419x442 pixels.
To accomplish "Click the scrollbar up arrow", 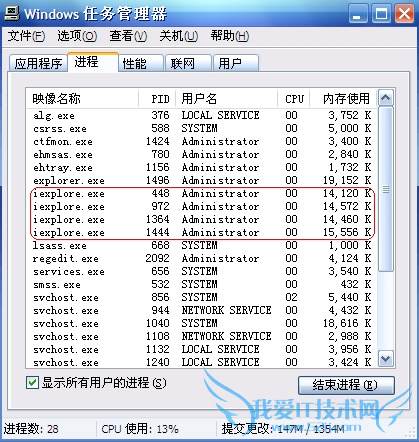I will [x=386, y=98].
